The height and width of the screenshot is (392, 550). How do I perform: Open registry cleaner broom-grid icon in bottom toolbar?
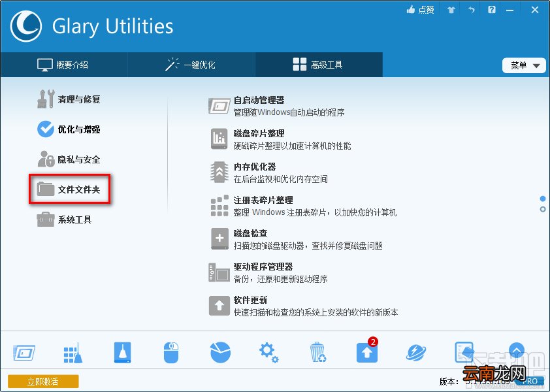(73, 352)
